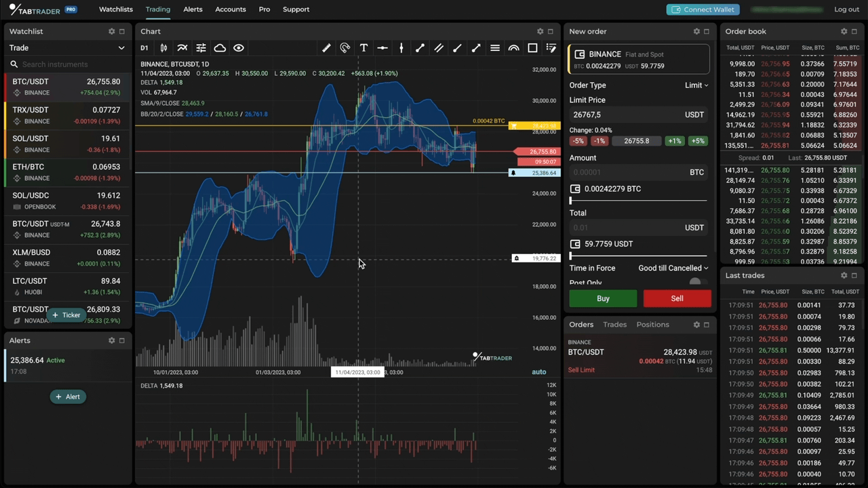The height and width of the screenshot is (488, 868).
Task: Select the rectangle drawing tool
Action: coord(532,48)
